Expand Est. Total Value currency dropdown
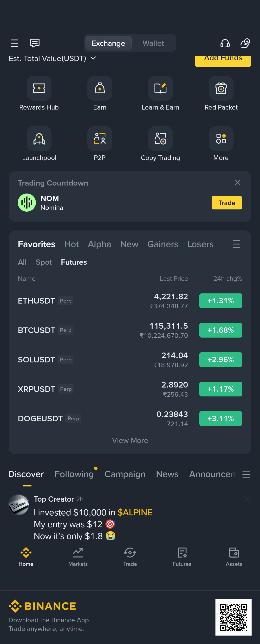Viewport: 260px width, 644px height. [93, 58]
